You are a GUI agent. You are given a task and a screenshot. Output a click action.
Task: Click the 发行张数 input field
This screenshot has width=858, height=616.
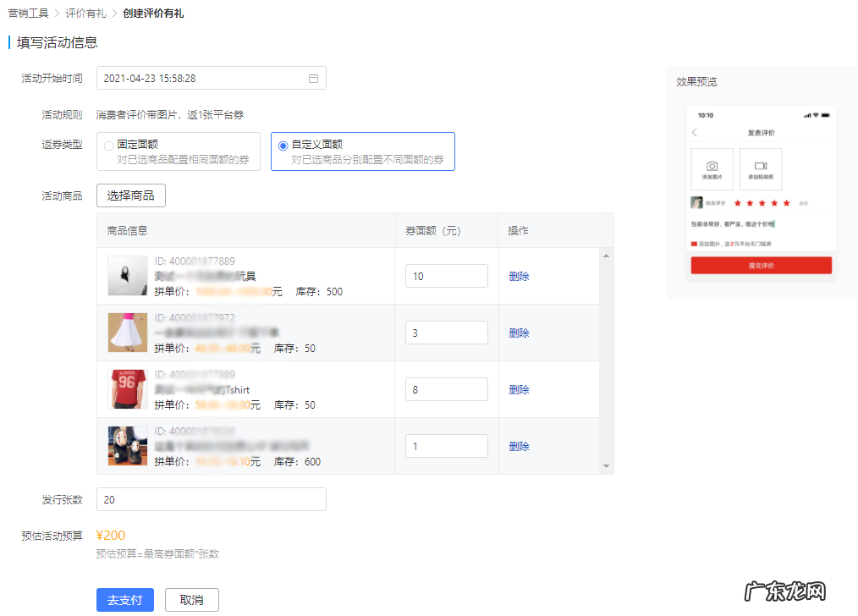(x=212, y=499)
